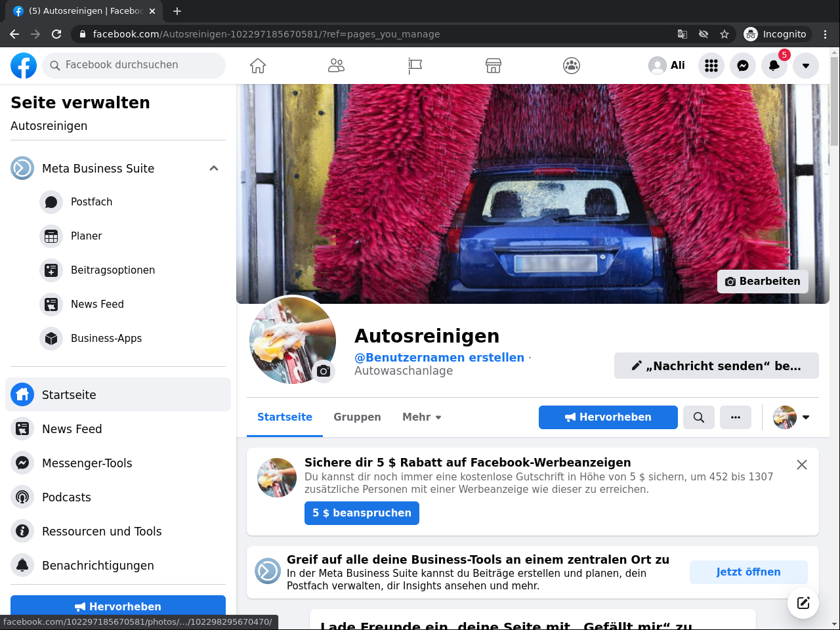Click the Autosreinigen thumbnail in ad card
840x630 pixels.
[277, 478]
